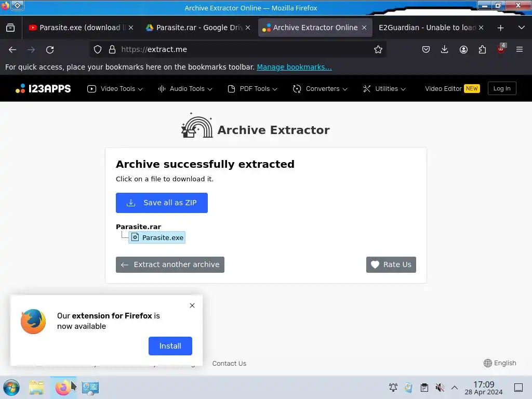Viewport: 532px width, 399px height.
Task: Click the clipboard tray icon
Action: click(x=424, y=388)
